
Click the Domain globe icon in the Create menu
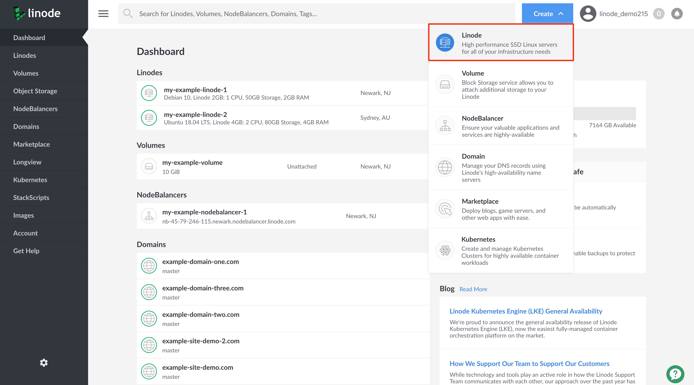pyautogui.click(x=445, y=167)
